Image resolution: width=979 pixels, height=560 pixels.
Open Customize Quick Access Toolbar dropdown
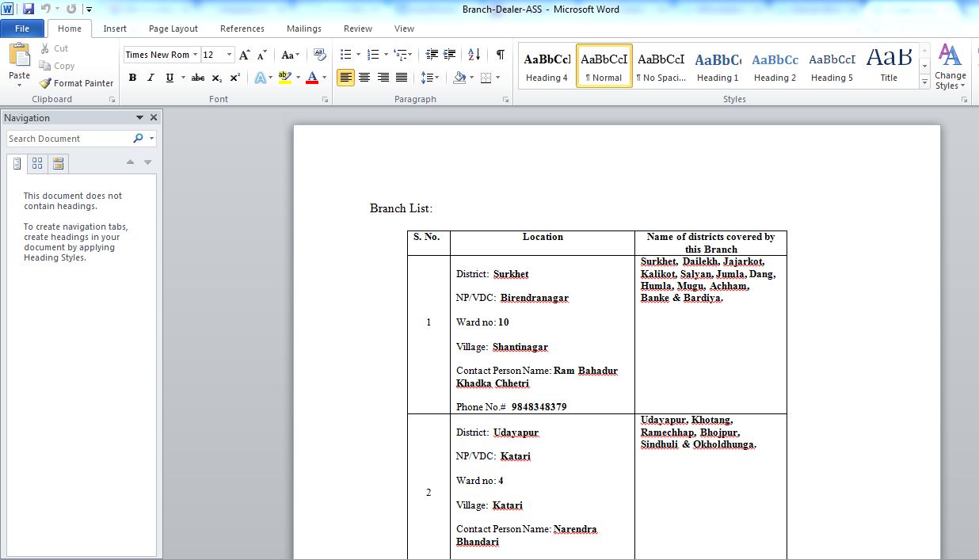[88, 10]
